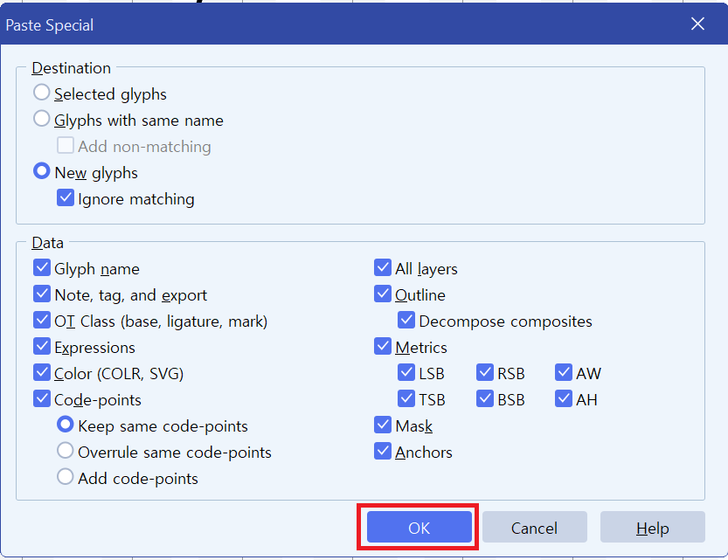Disable the 'Expressions' checkbox

click(42, 346)
